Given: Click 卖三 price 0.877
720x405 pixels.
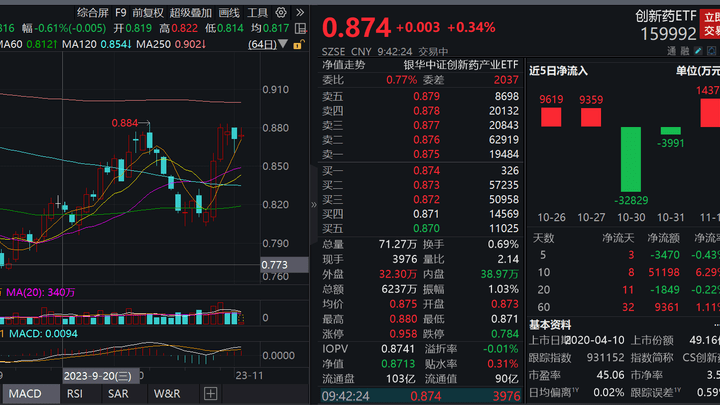Looking at the screenshot, I should click(426, 125).
